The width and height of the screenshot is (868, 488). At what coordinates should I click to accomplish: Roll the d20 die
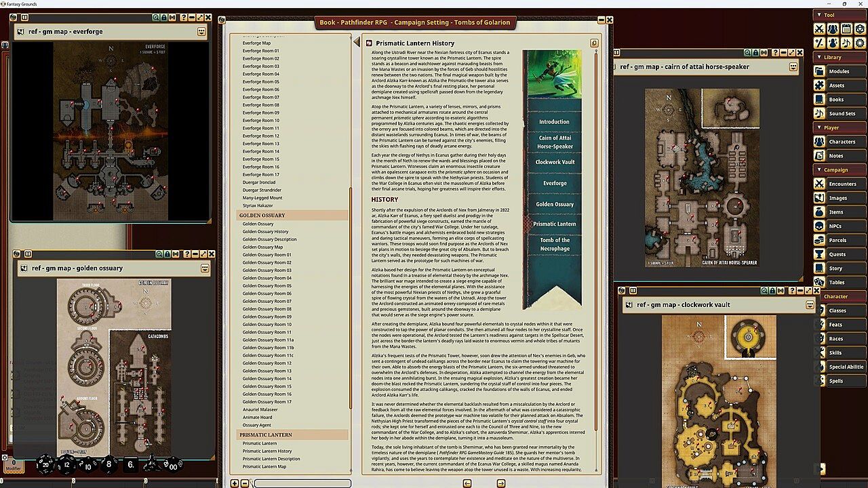pyautogui.click(x=46, y=465)
